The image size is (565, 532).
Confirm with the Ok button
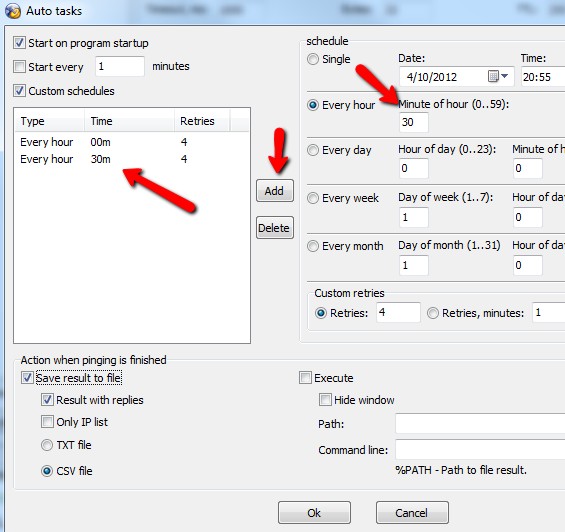coord(314,513)
